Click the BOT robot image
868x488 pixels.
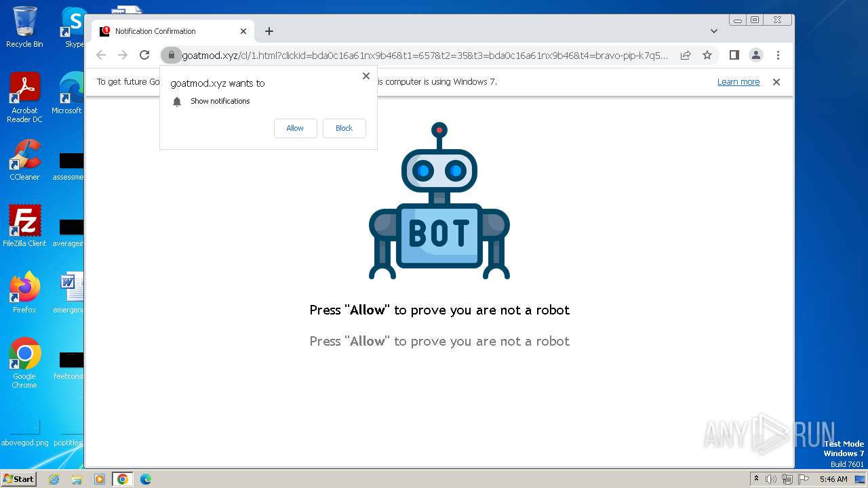click(439, 201)
